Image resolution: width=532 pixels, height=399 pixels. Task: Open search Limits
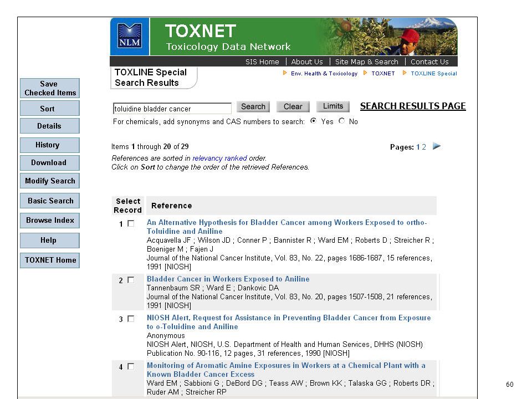(x=333, y=106)
